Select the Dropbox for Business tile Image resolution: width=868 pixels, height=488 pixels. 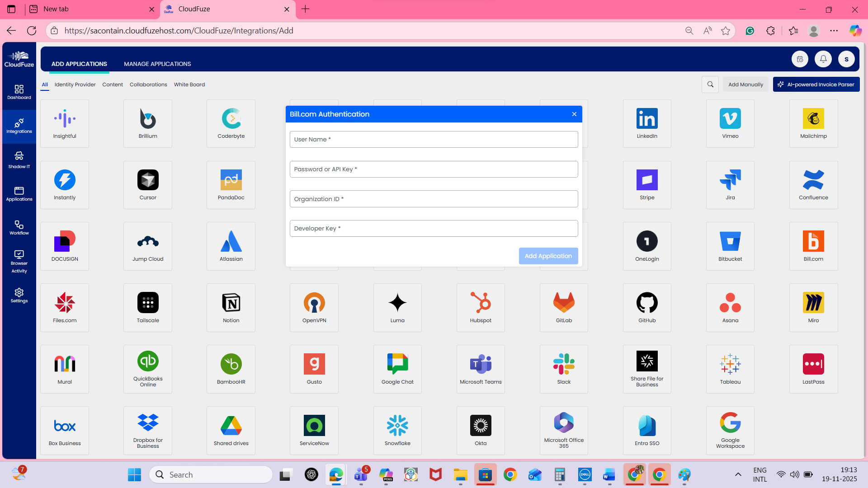point(147,430)
